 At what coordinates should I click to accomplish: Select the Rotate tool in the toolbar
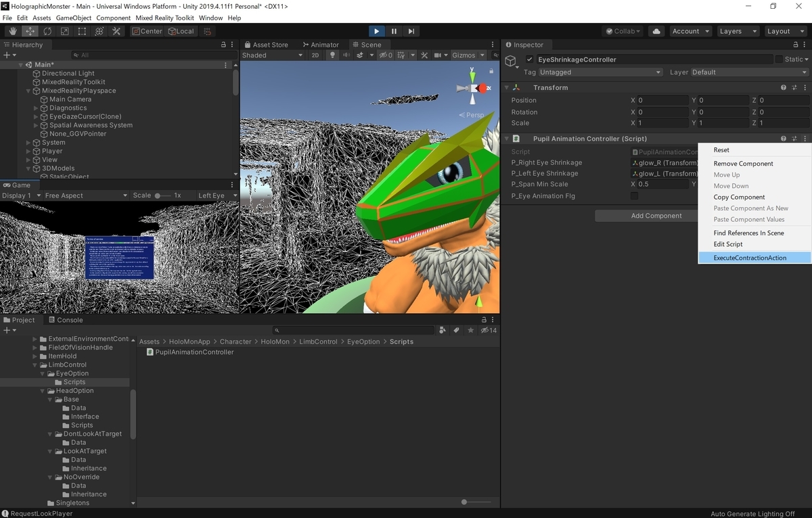[47, 31]
